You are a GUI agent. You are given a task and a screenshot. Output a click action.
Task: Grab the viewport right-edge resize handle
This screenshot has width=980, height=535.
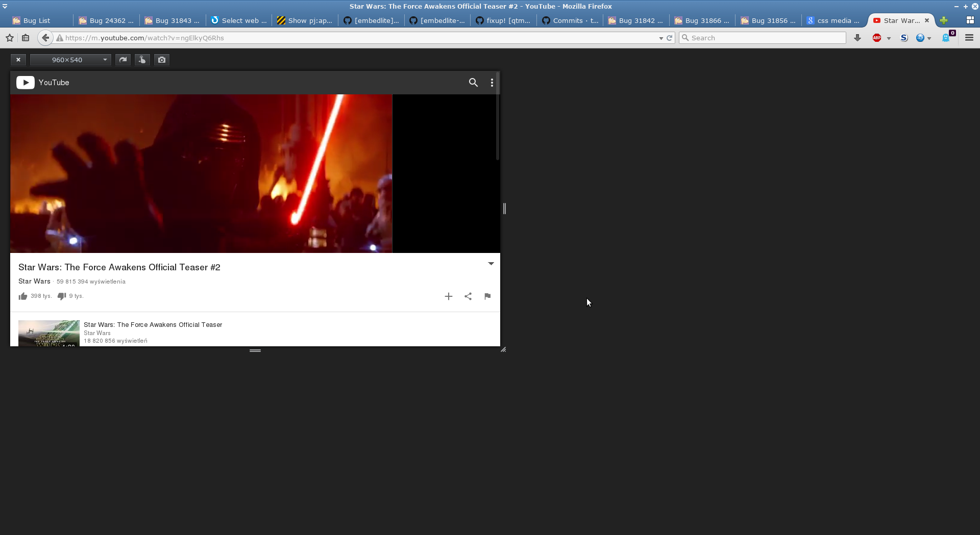504,209
